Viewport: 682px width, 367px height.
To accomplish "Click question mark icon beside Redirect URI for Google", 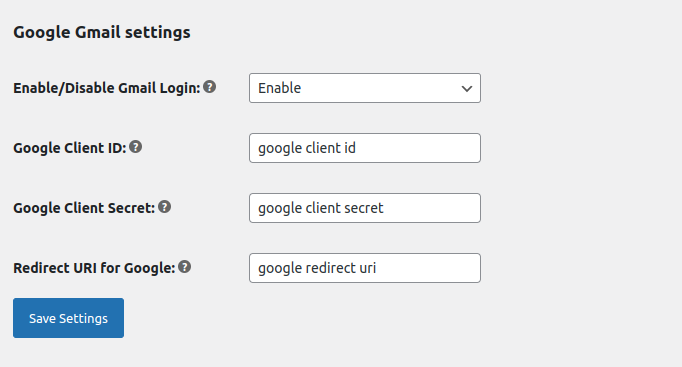I will (184, 267).
